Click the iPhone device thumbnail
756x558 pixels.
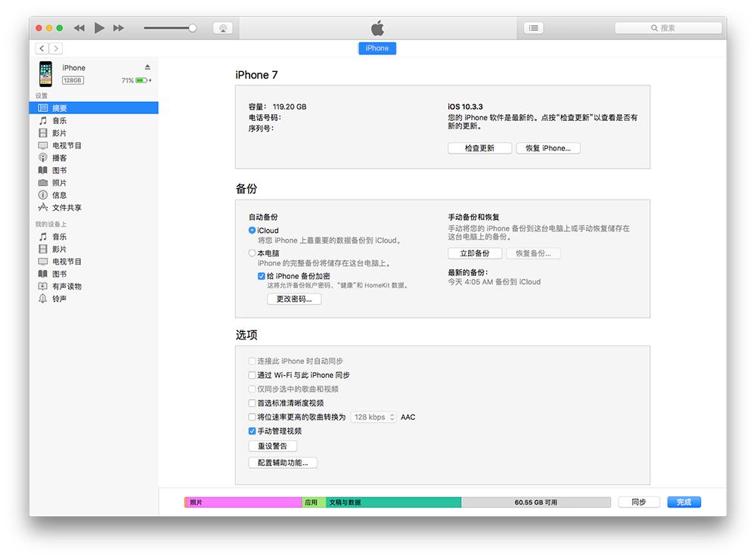[46, 74]
